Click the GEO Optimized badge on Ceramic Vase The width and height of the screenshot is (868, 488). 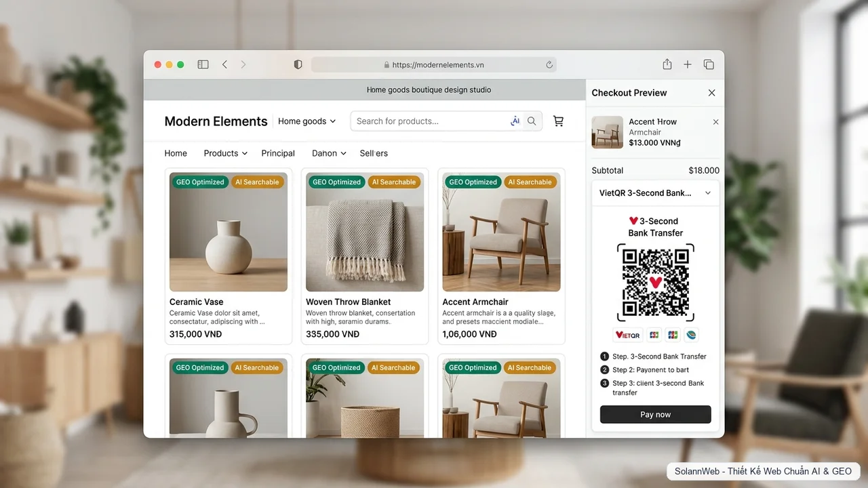[x=200, y=182]
